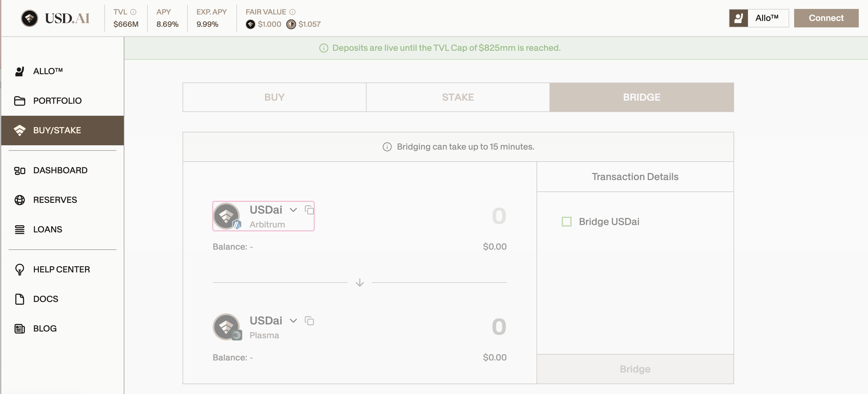The height and width of the screenshot is (394, 868).
Task: Select the BRIDGE tab
Action: 641,97
